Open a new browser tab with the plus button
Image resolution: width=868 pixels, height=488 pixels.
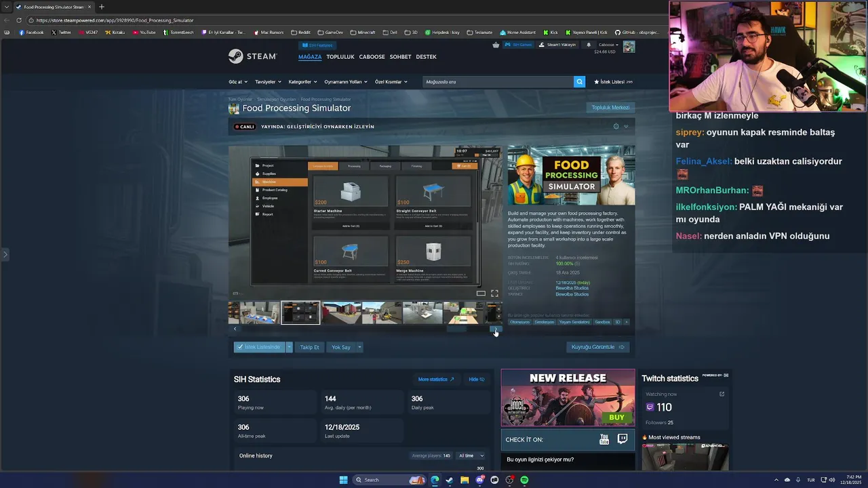[102, 7]
